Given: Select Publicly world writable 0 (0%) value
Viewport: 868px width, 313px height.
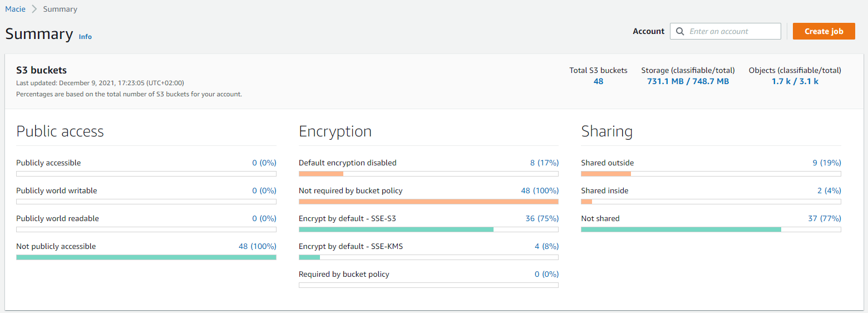Looking at the screenshot, I should (264, 190).
